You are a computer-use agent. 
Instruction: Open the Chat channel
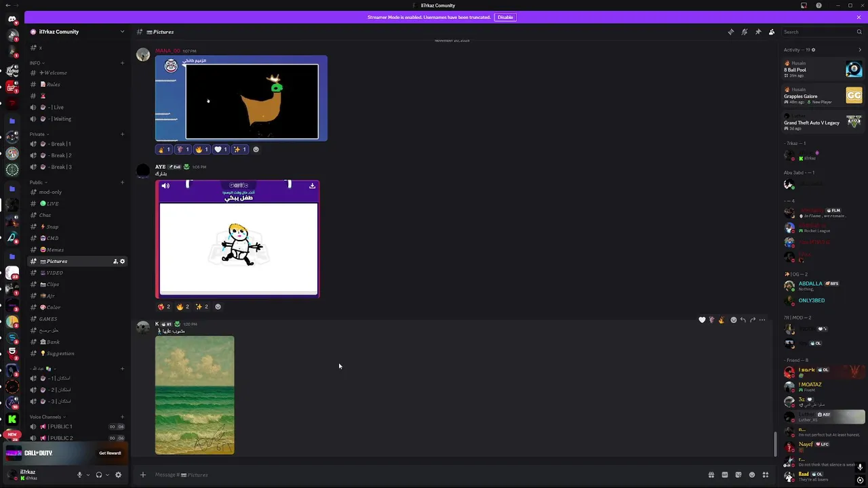77,215
